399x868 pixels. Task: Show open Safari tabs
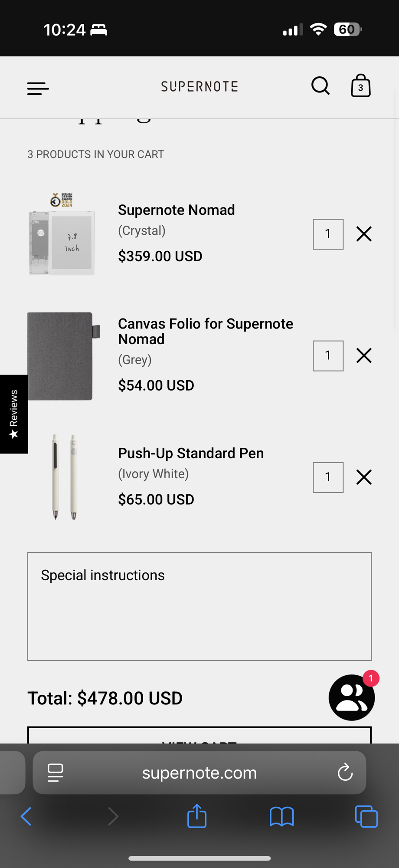pyautogui.click(x=366, y=816)
